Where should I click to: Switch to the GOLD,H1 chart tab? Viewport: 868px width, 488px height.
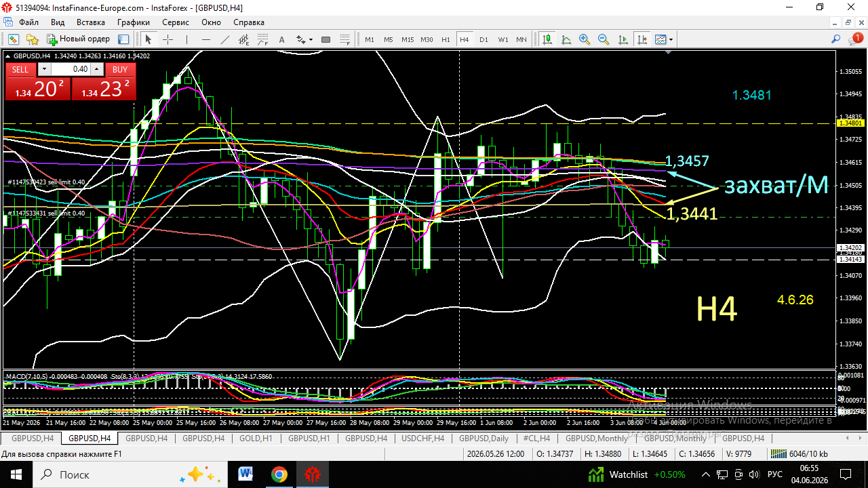click(x=256, y=439)
